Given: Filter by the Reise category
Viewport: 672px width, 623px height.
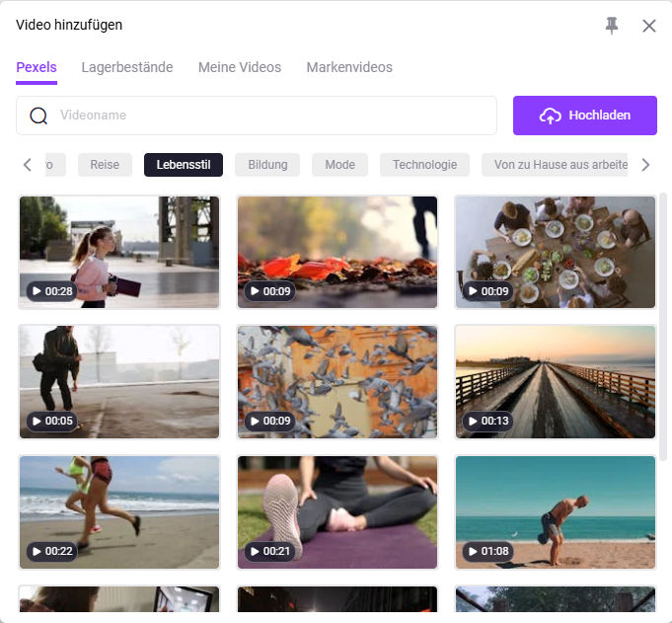Looking at the screenshot, I should (x=105, y=165).
